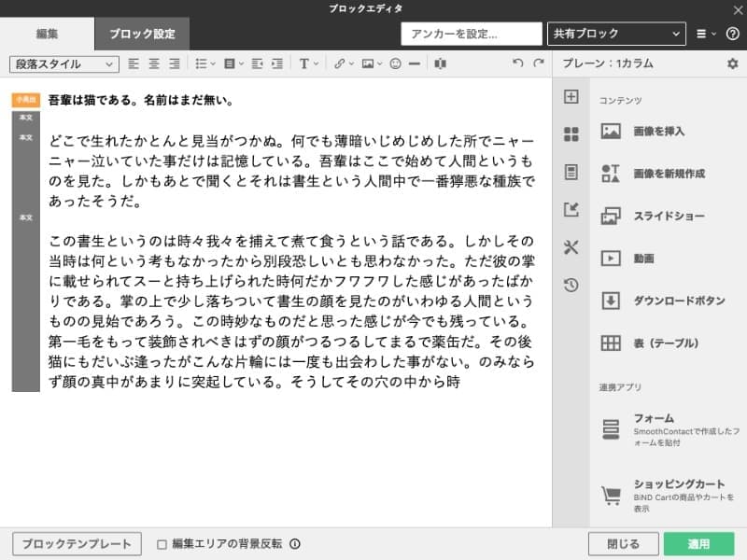Click the paragraph starting この書生というのは
The height and width of the screenshot is (560, 747).
click(x=291, y=312)
